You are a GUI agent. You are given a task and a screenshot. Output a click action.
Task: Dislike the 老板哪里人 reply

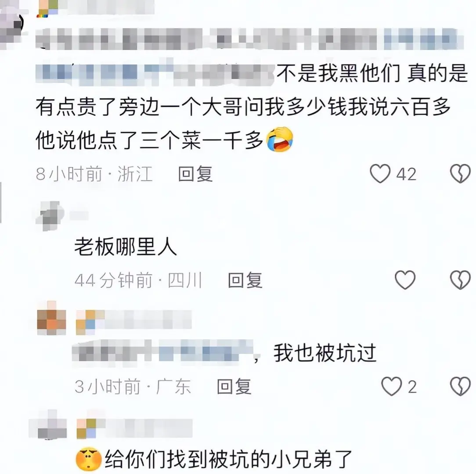click(460, 280)
